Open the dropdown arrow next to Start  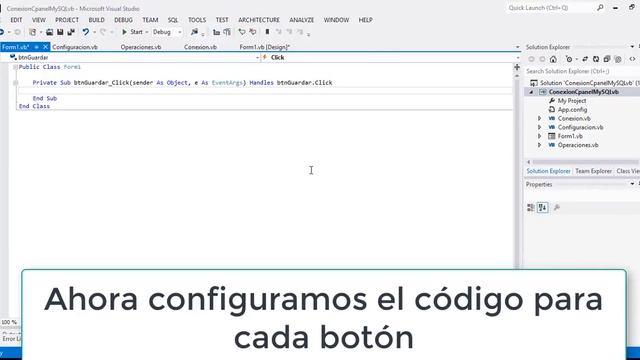pos(147,32)
